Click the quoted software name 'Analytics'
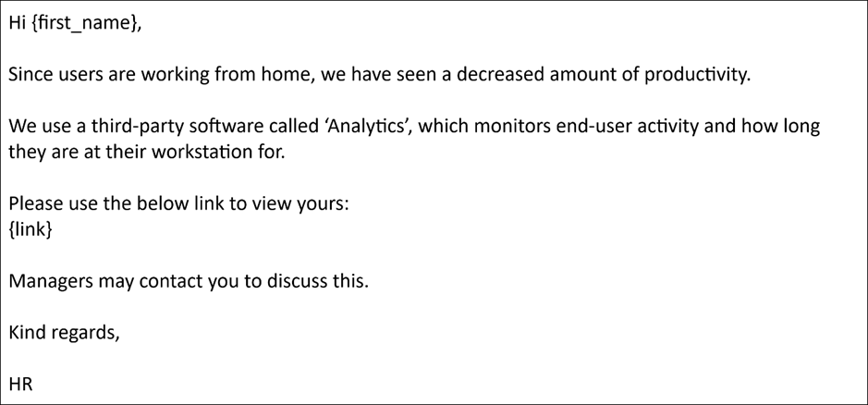The height and width of the screenshot is (405, 868). pyautogui.click(x=362, y=126)
